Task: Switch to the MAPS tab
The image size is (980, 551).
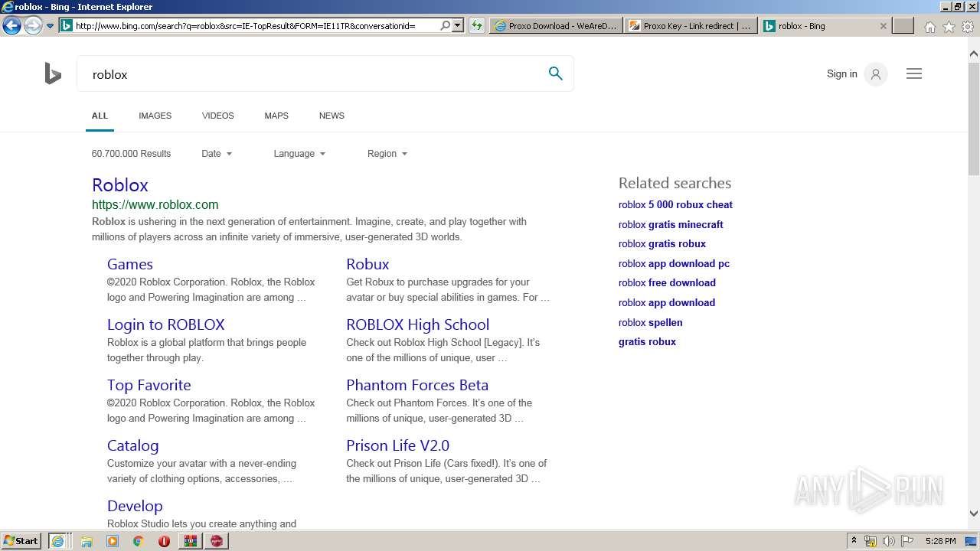Action: point(276,116)
